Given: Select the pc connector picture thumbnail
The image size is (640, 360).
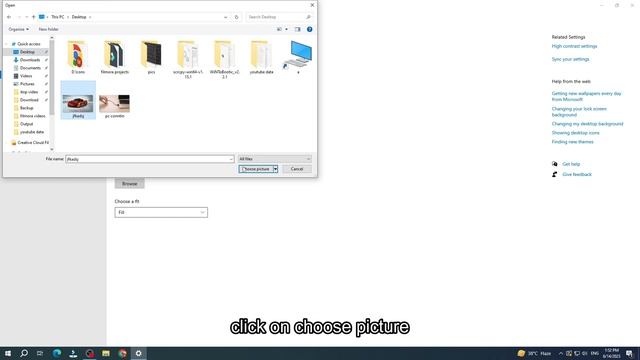Looking at the screenshot, I should (114, 104).
